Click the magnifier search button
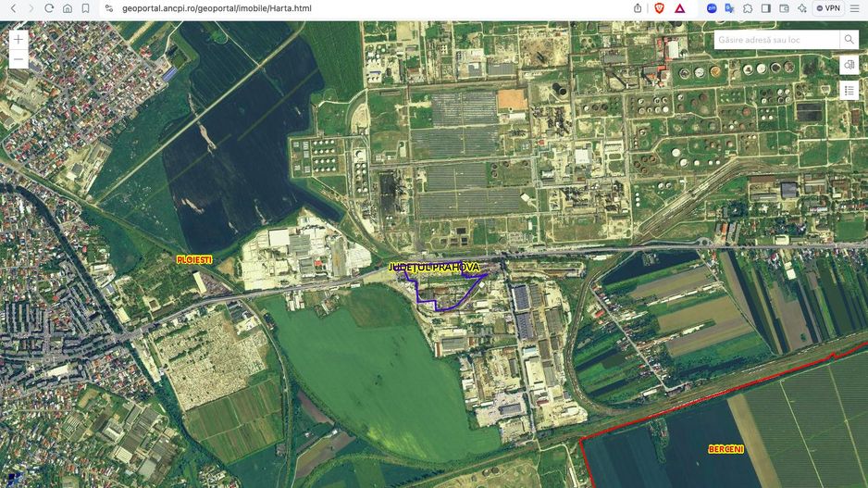The image size is (868, 488). [849, 40]
